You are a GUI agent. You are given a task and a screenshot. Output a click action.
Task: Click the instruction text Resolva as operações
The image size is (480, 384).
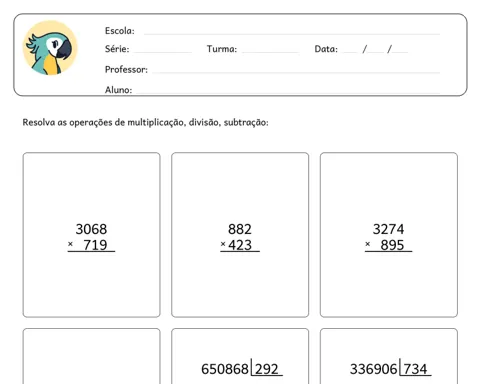coord(145,122)
